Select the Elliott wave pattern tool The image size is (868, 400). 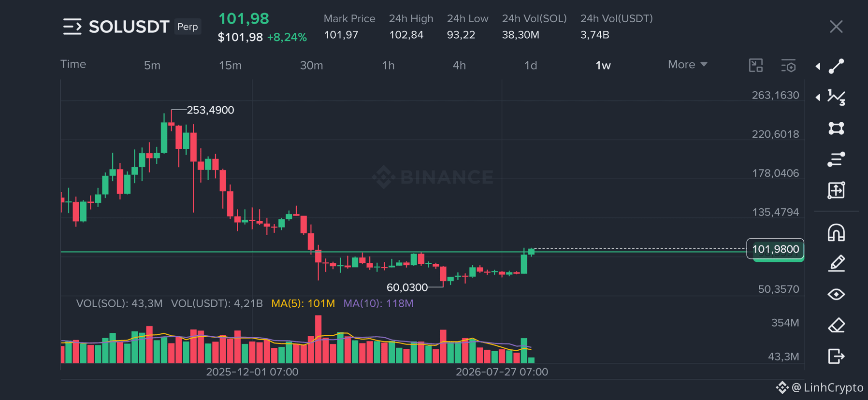[836, 97]
